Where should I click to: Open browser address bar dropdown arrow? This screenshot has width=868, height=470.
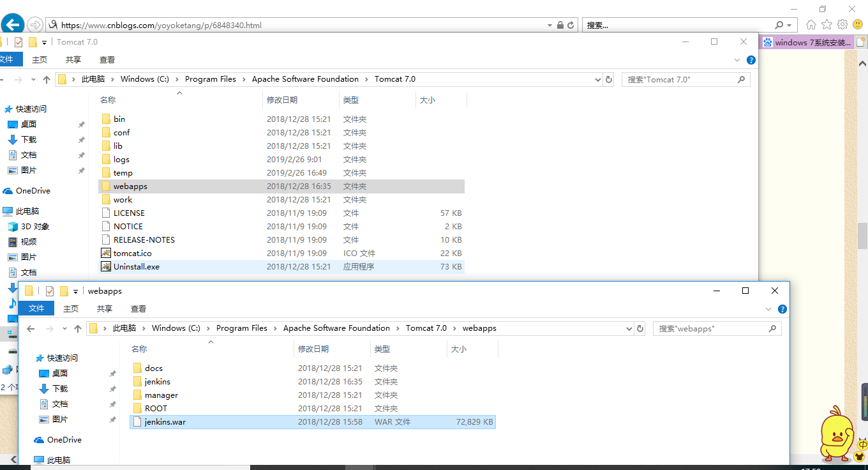point(550,25)
